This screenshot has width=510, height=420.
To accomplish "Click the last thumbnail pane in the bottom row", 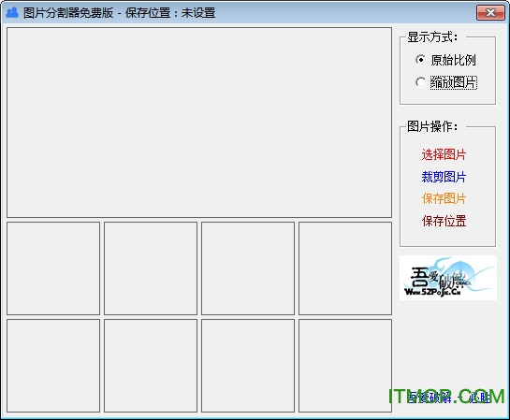I will (345, 366).
